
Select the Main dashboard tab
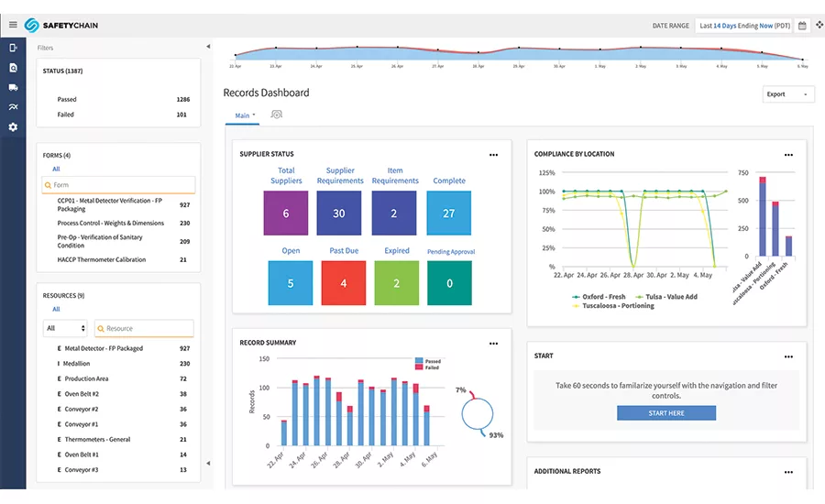(242, 115)
